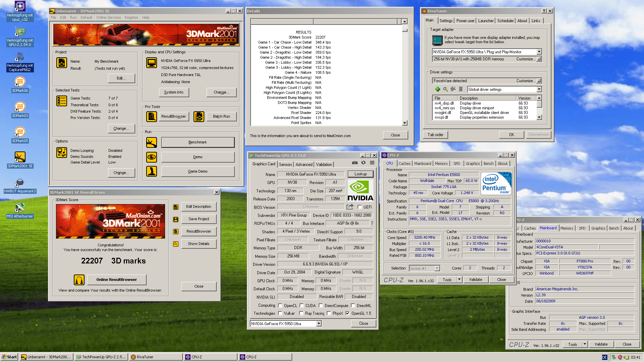The image size is (644, 362).
Task: Toggle the CUDA checkbox in GPU-Z
Action: [x=302, y=306]
